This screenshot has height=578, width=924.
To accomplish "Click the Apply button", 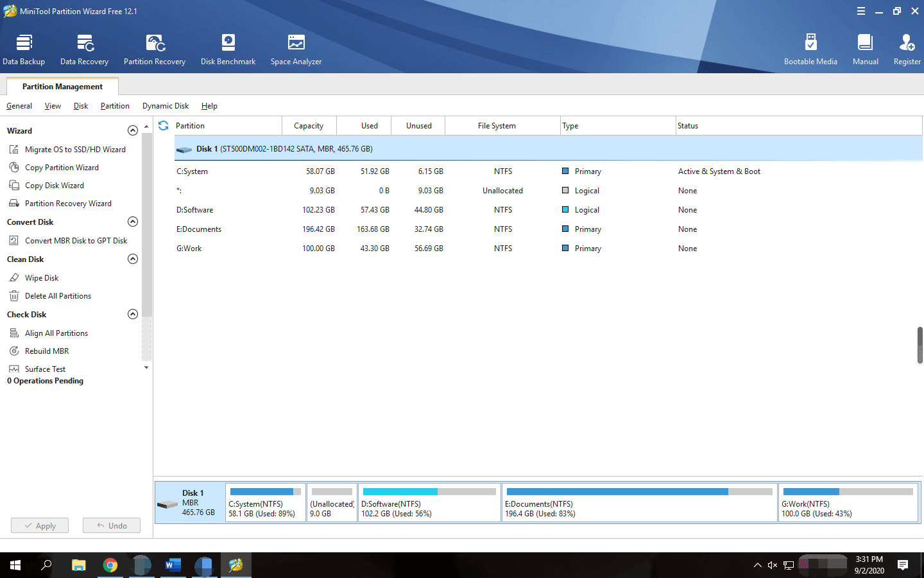I will [x=39, y=525].
